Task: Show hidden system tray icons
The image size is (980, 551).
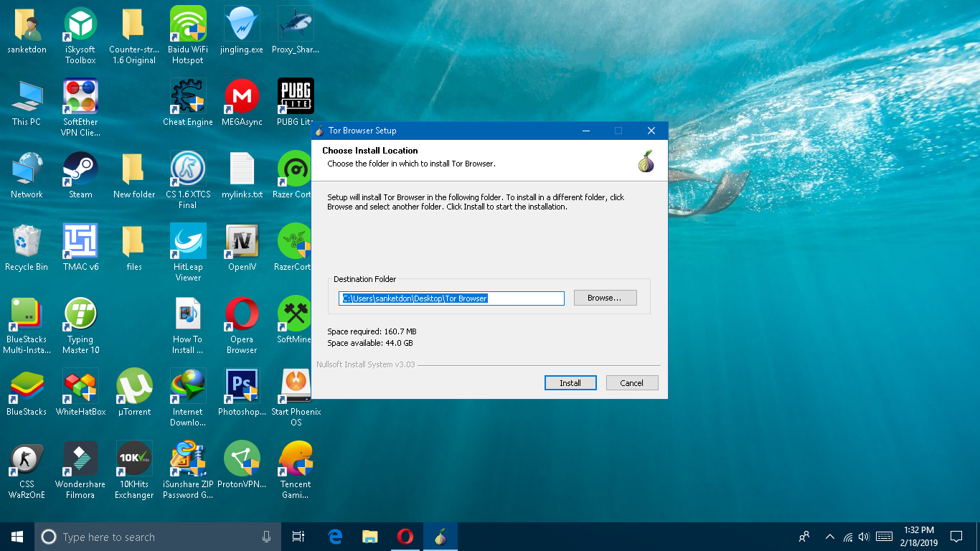Action: click(x=830, y=537)
